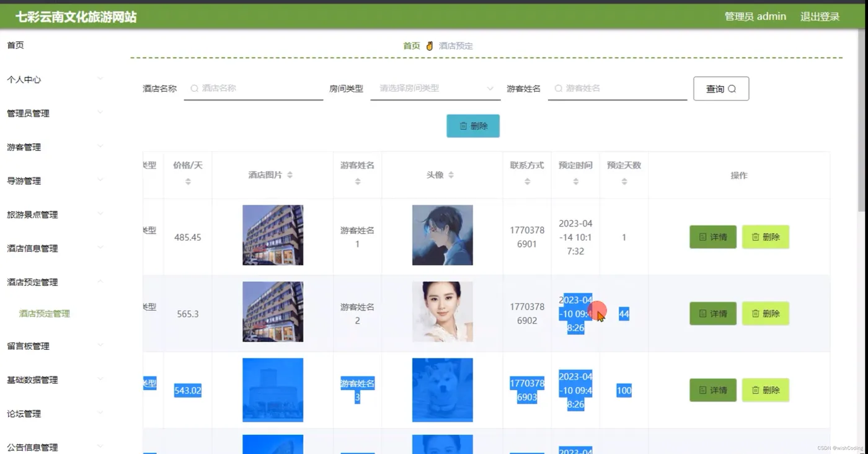Expand the 导游管理 sidebar menu
Screen dimensions: 868x454
coord(55,181)
